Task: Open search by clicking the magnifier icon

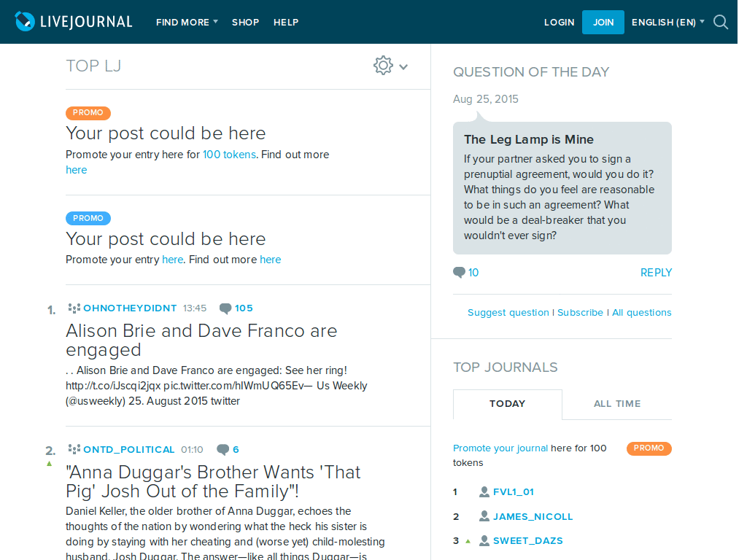Action: [721, 22]
